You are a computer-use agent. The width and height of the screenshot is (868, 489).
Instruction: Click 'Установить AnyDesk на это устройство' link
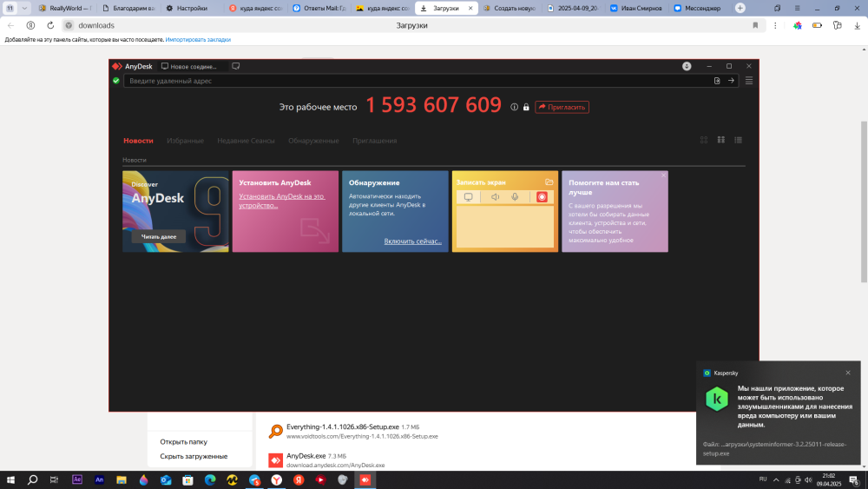(282, 201)
